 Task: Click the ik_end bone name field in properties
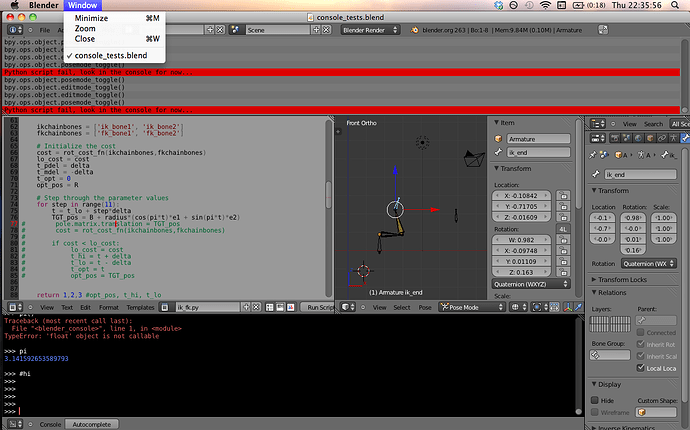click(640, 175)
